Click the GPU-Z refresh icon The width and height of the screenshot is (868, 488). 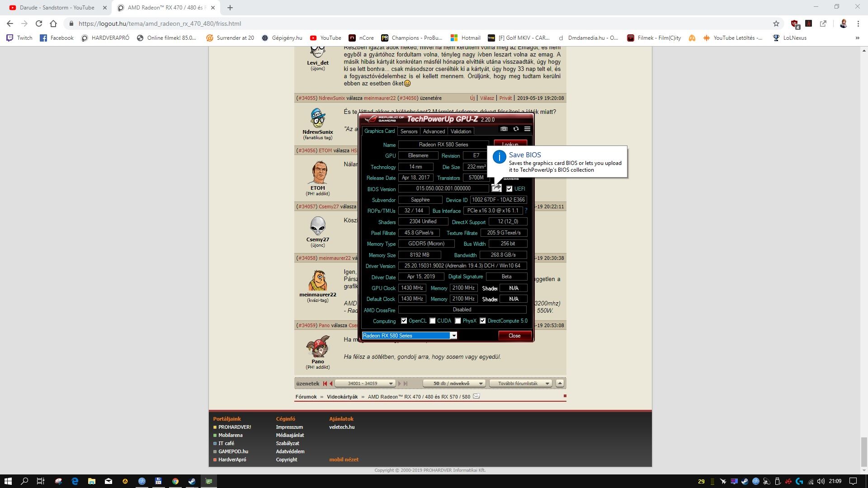tap(516, 129)
